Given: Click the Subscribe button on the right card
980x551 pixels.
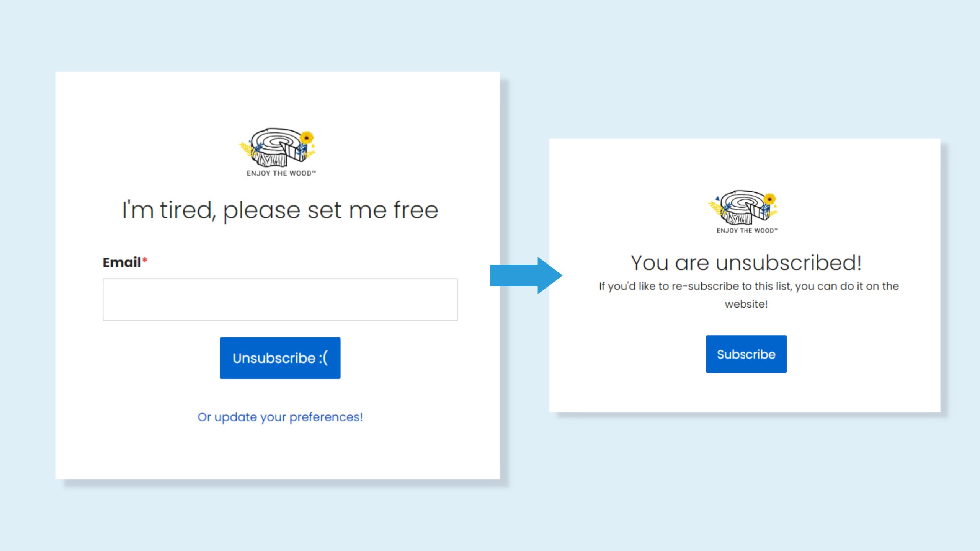Looking at the screenshot, I should pyautogui.click(x=746, y=354).
